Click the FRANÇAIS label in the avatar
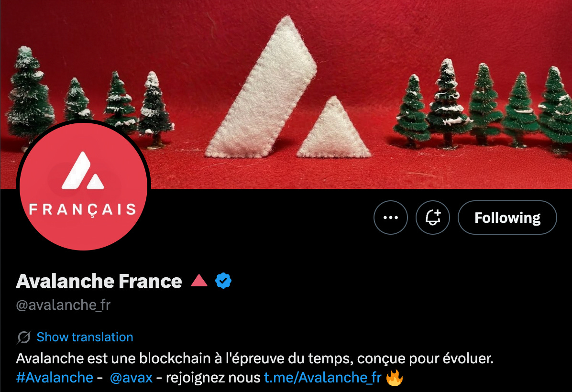 pyautogui.click(x=82, y=210)
